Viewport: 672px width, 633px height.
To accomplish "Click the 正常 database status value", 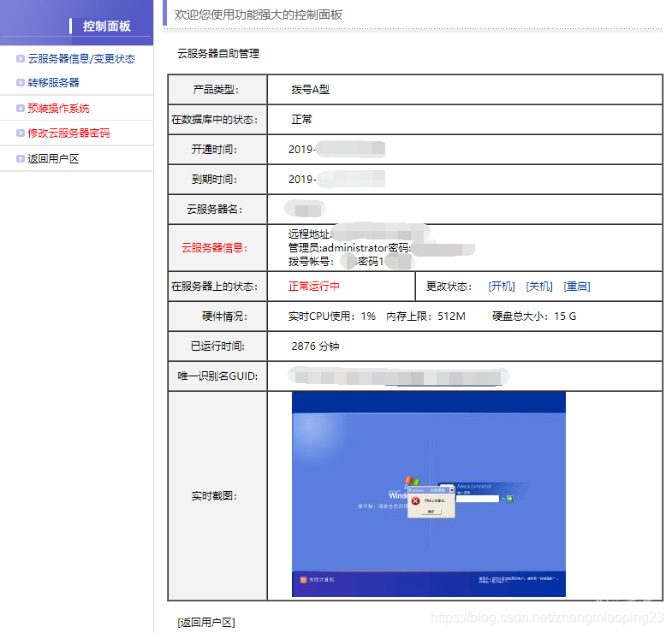I will pos(301,120).
